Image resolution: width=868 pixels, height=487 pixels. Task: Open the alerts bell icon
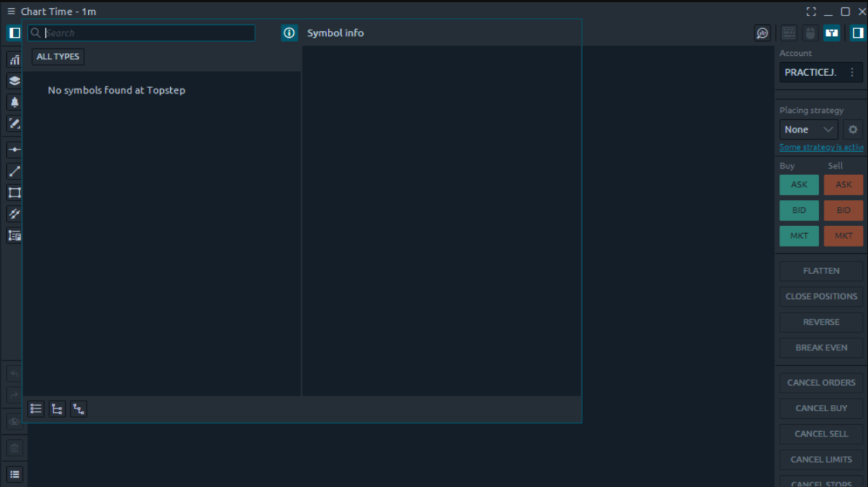[14, 102]
